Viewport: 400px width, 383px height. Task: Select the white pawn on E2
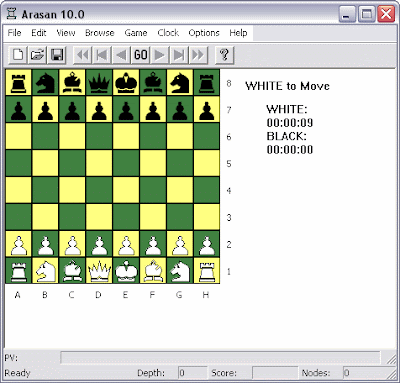tap(126, 244)
